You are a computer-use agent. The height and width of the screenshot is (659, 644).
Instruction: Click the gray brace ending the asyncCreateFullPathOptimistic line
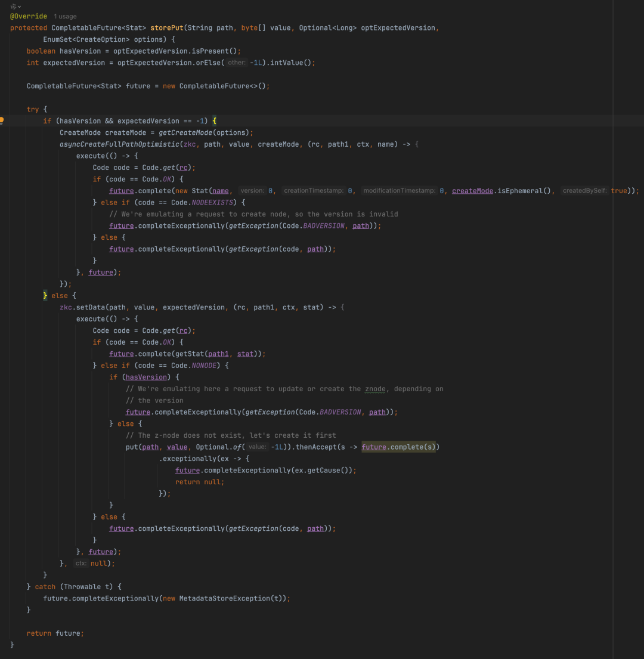[x=417, y=144]
